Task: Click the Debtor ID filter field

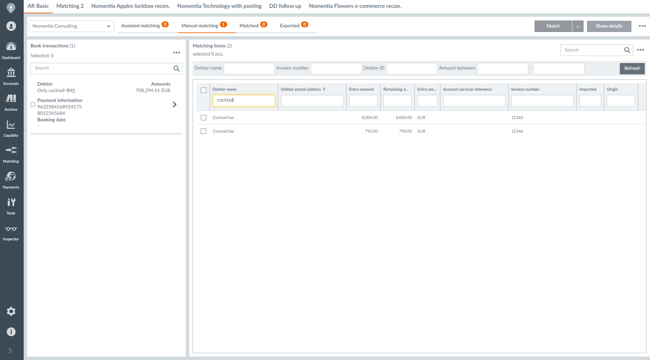Action: [412, 68]
